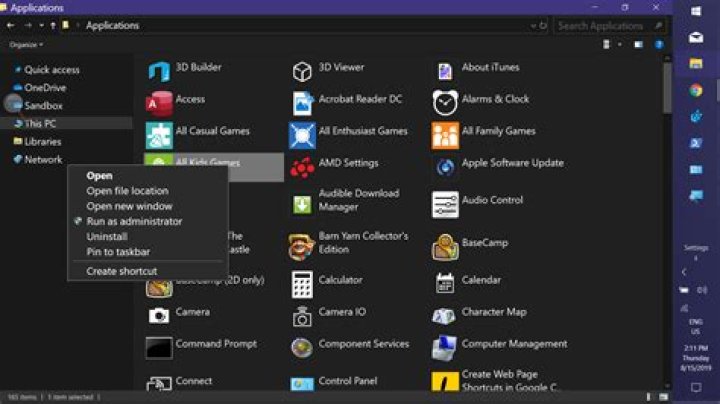The image size is (720, 404).
Task: Go up one folder level
Action: [x=53, y=25]
